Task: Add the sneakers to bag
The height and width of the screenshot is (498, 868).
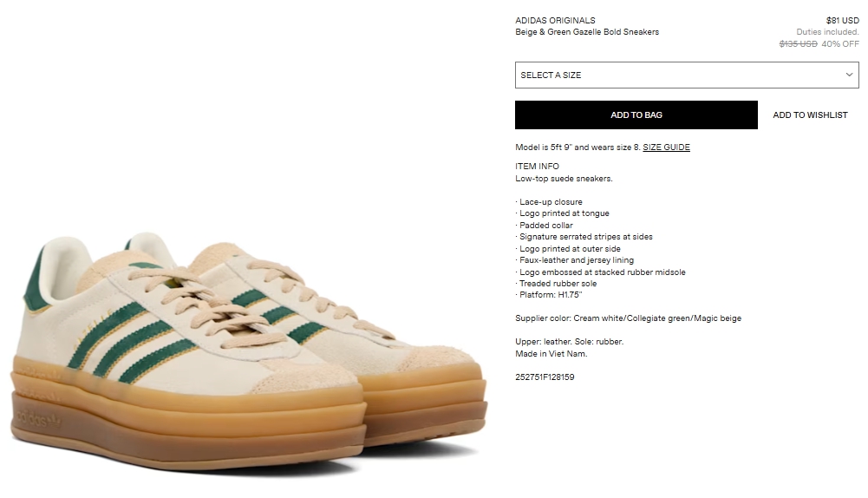Action: pos(636,115)
